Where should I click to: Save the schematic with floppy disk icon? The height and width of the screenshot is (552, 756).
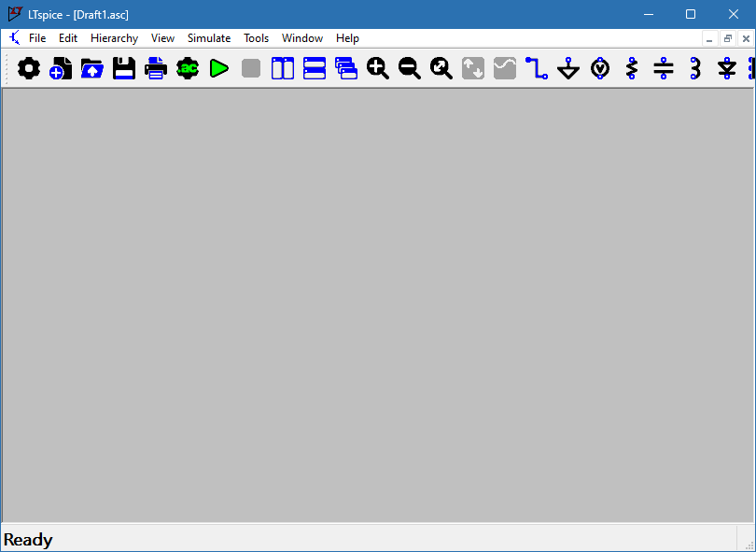(x=124, y=68)
